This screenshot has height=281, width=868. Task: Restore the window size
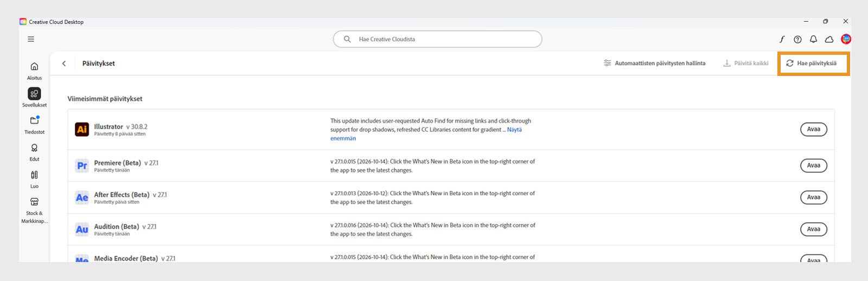click(825, 22)
